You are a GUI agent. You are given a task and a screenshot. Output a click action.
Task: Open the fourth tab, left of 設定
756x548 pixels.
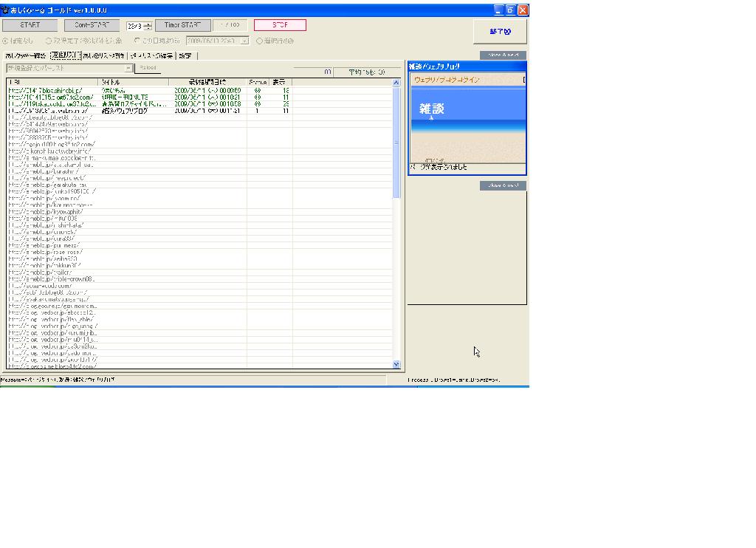click(152, 56)
